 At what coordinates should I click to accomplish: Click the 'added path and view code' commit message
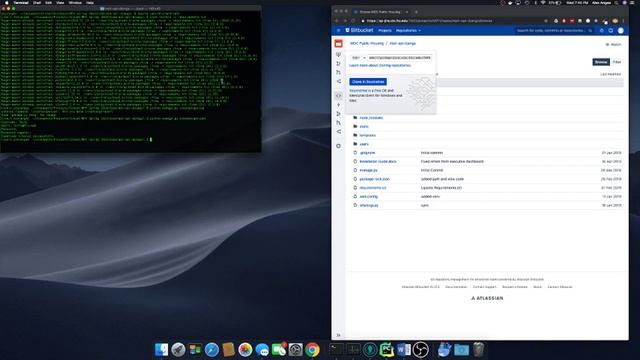click(x=442, y=179)
